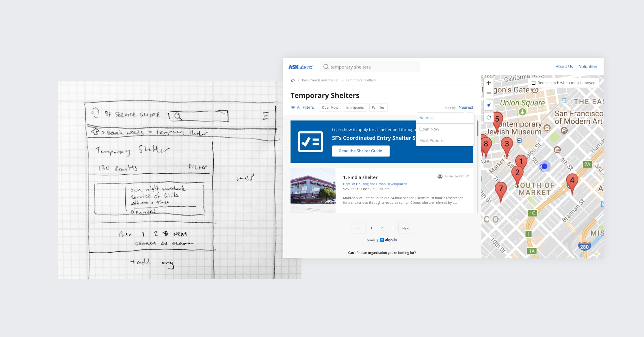Click the Temporary Shelters page heading
644x337 pixels.
325,95
